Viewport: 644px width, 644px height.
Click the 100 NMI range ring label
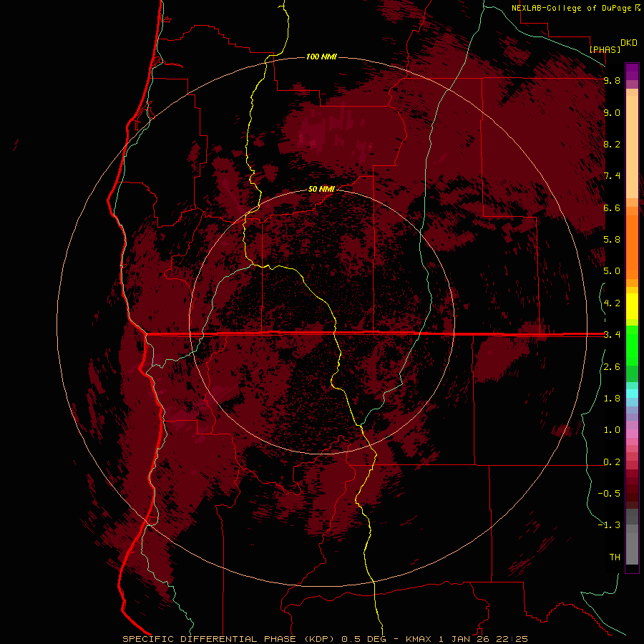pos(321,57)
